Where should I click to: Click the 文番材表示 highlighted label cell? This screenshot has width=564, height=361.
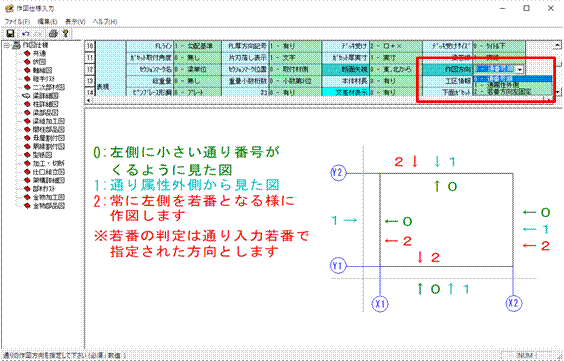click(346, 92)
